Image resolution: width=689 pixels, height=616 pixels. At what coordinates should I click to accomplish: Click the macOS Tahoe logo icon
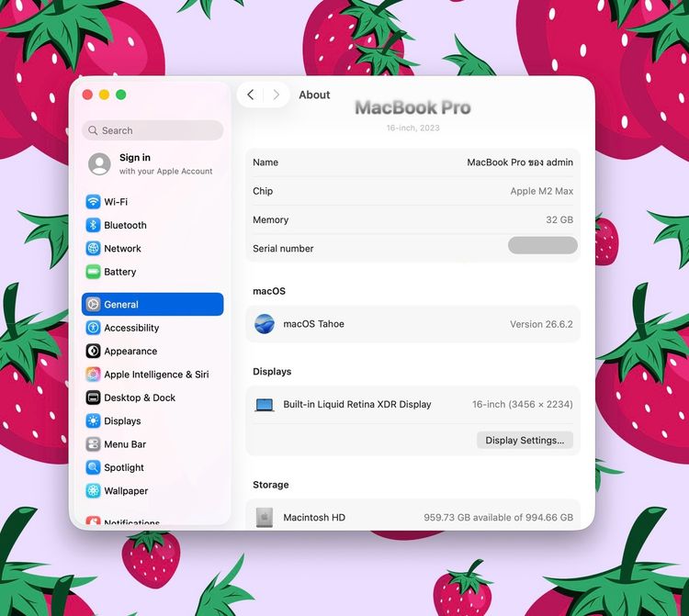[x=265, y=324]
